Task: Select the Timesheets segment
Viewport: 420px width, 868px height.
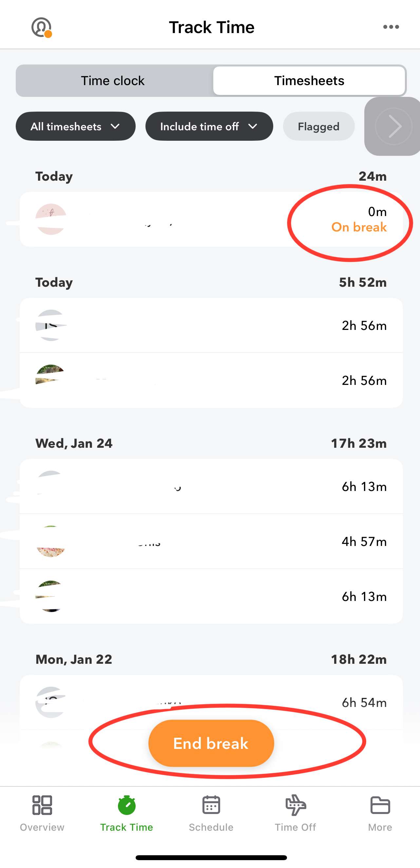Action: click(x=309, y=81)
